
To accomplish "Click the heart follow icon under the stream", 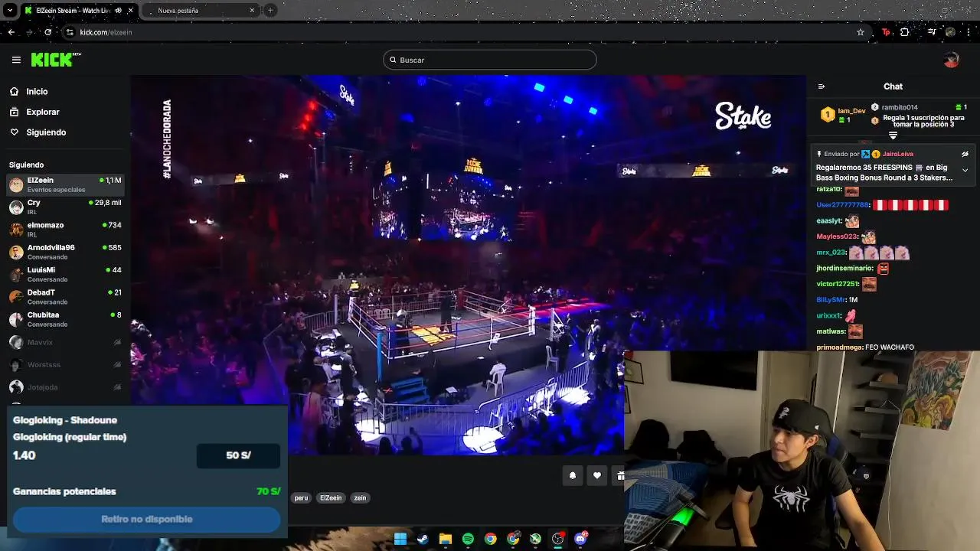I will (x=597, y=475).
